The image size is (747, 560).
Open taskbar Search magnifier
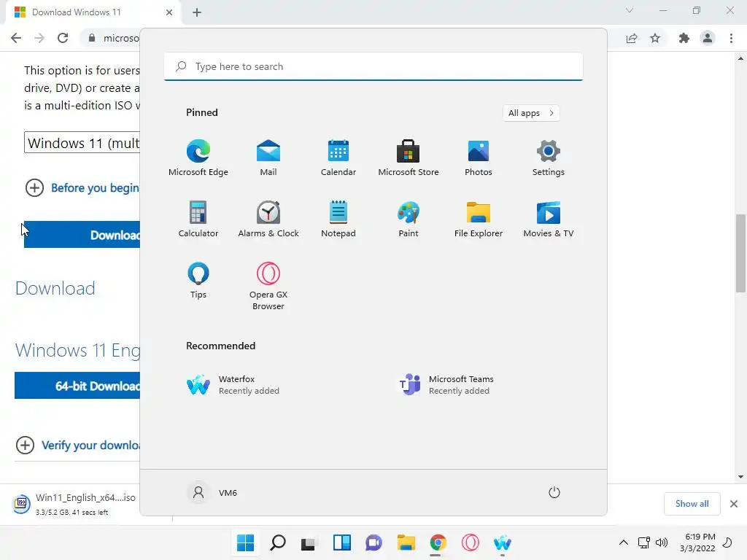point(278,542)
